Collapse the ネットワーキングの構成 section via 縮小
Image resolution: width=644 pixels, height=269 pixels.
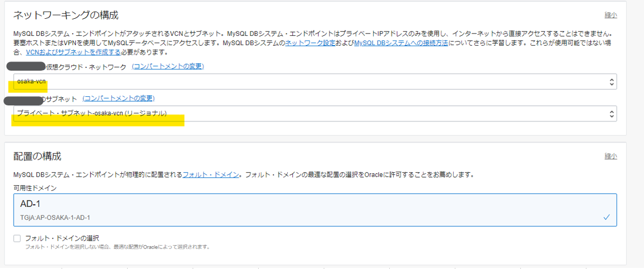click(x=610, y=15)
